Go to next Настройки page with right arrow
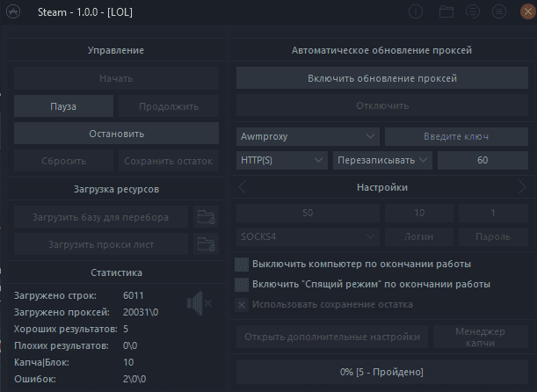Viewport: 537px width, 392px height. click(x=522, y=187)
